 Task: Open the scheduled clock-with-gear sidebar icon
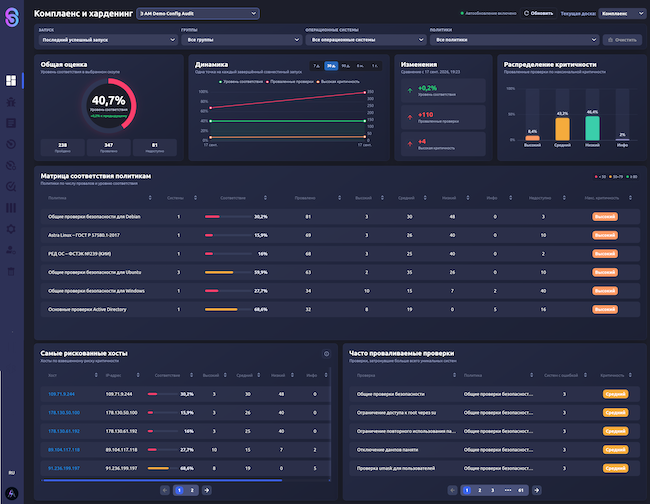[11, 165]
